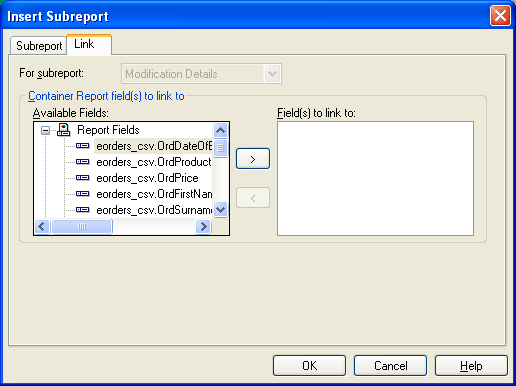Click horizontal scrollbar left arrow
Screen dimensions: 516x386
(x=42, y=227)
